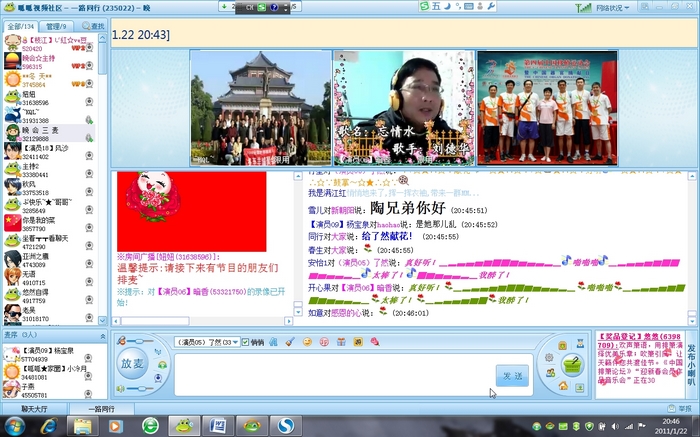This screenshot has width=700, height=437.
Task: Click the green square icon below basket
Action: (579, 387)
